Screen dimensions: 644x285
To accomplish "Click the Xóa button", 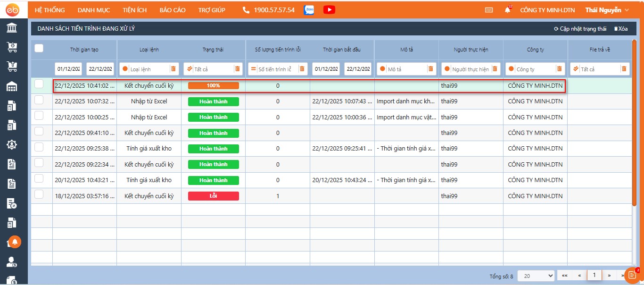I will pyautogui.click(x=621, y=29).
